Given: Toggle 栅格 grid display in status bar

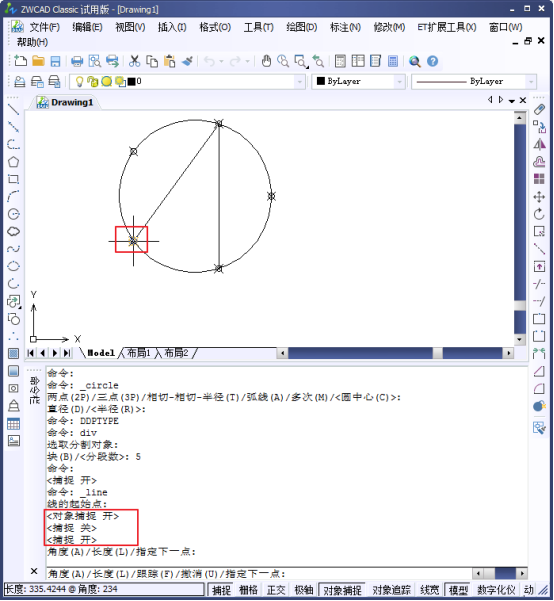Looking at the screenshot, I should click(x=248, y=590).
